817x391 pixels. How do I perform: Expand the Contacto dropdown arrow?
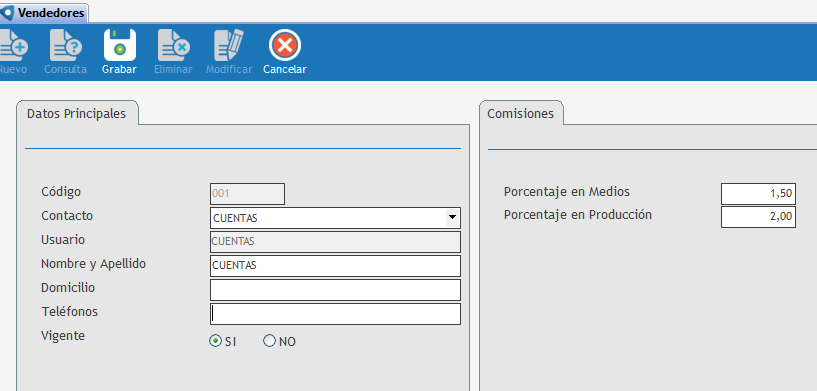click(452, 217)
